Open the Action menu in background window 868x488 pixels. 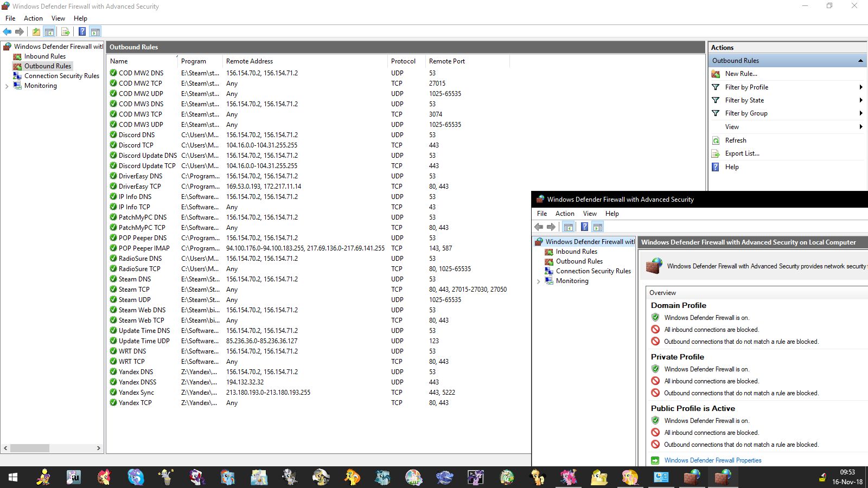coord(33,18)
